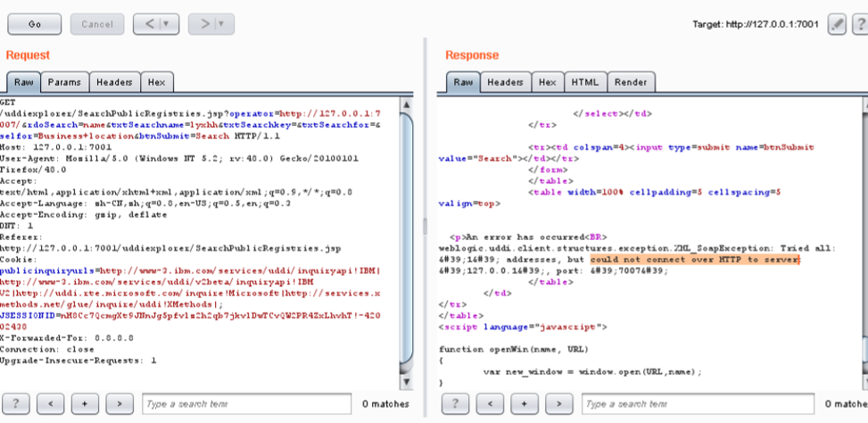Screen dimensions: 868x423
Task: Click the request pane vertical scrollbar
Action: click(406, 238)
